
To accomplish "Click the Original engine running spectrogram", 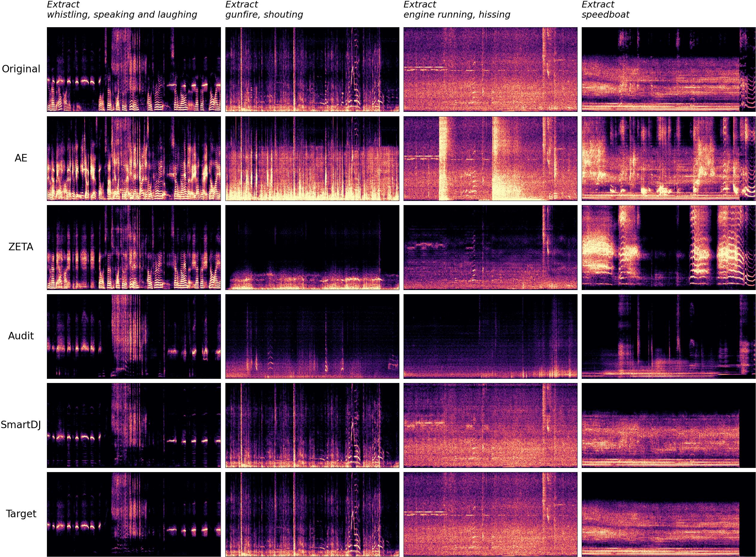I will (x=490, y=69).
